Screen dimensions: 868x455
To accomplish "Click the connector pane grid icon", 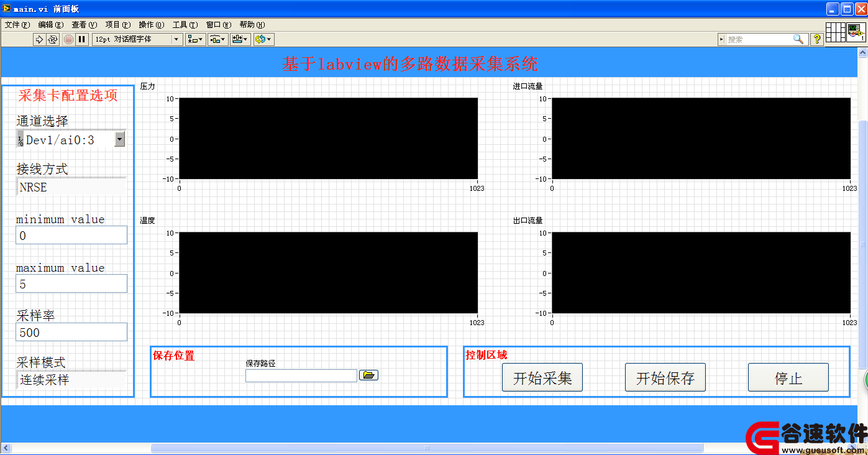I will click(836, 32).
